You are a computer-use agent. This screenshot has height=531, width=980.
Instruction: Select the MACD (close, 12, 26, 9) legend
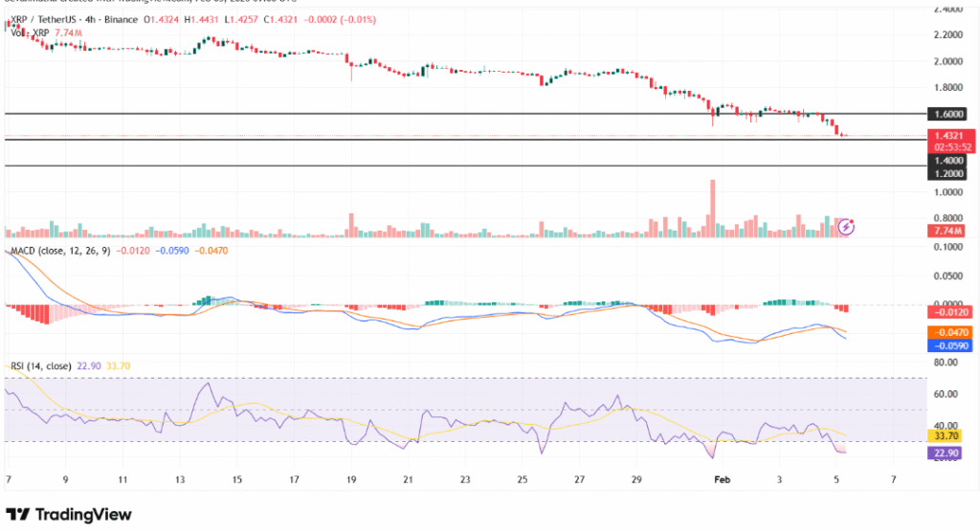[x=57, y=251]
